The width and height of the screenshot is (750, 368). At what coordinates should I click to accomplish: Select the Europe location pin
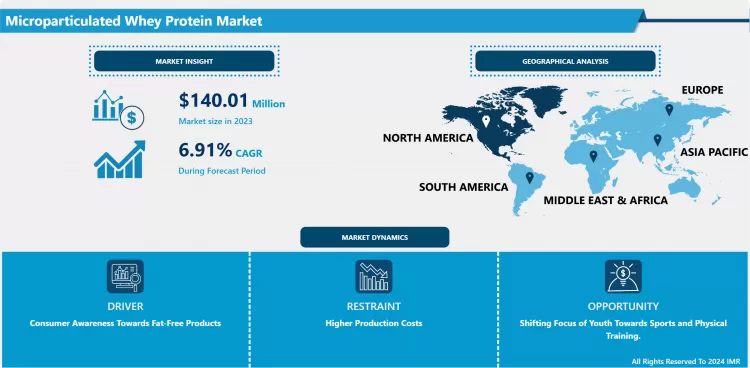[669, 110]
